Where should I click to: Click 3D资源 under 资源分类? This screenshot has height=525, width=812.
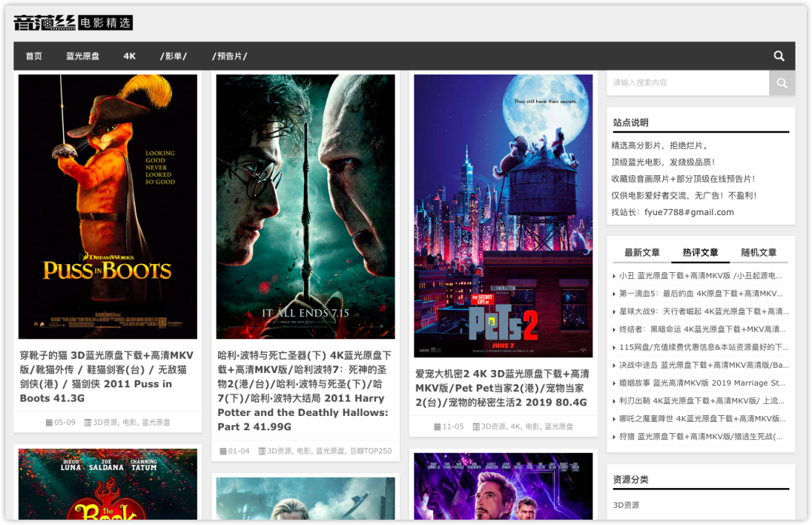626,505
